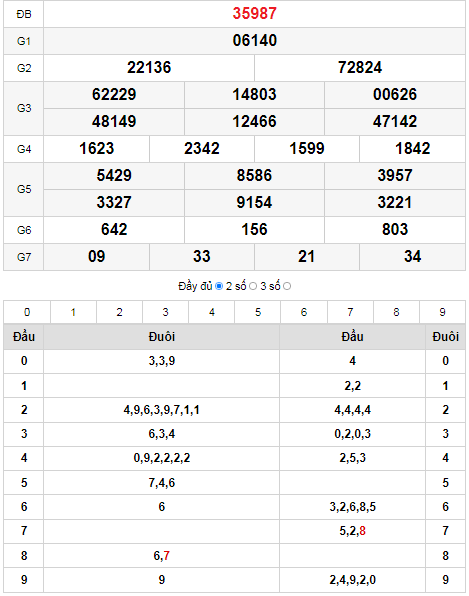Click G6 number 156

[254, 230]
